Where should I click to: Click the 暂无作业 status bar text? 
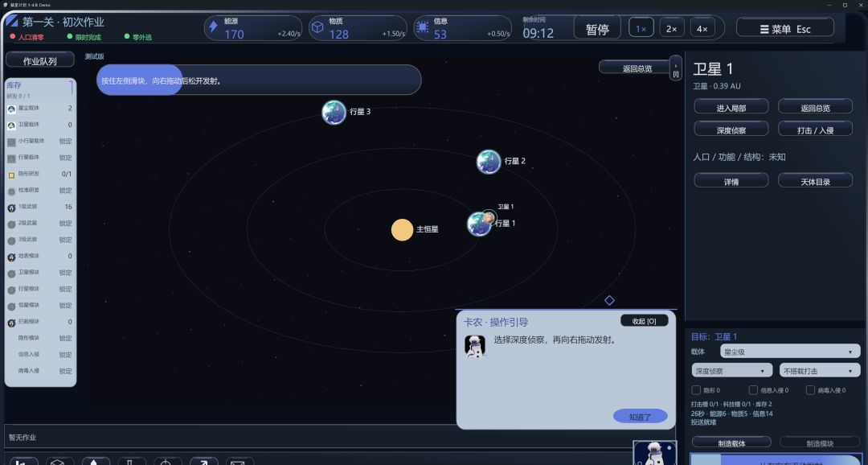[23, 438]
